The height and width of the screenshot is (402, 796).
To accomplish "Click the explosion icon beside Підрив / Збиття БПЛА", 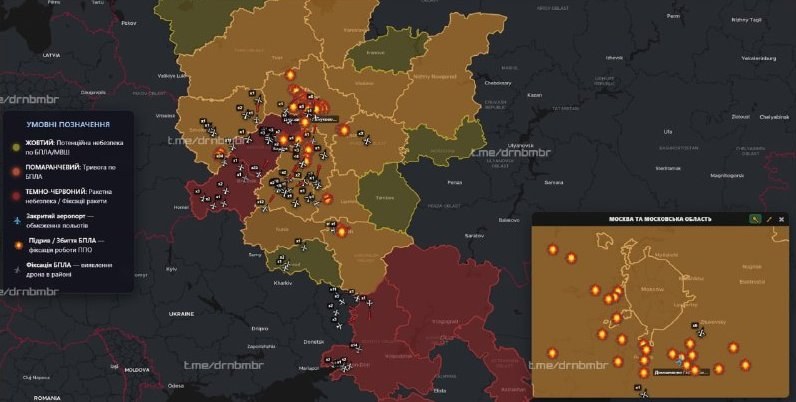I will pos(19,245).
